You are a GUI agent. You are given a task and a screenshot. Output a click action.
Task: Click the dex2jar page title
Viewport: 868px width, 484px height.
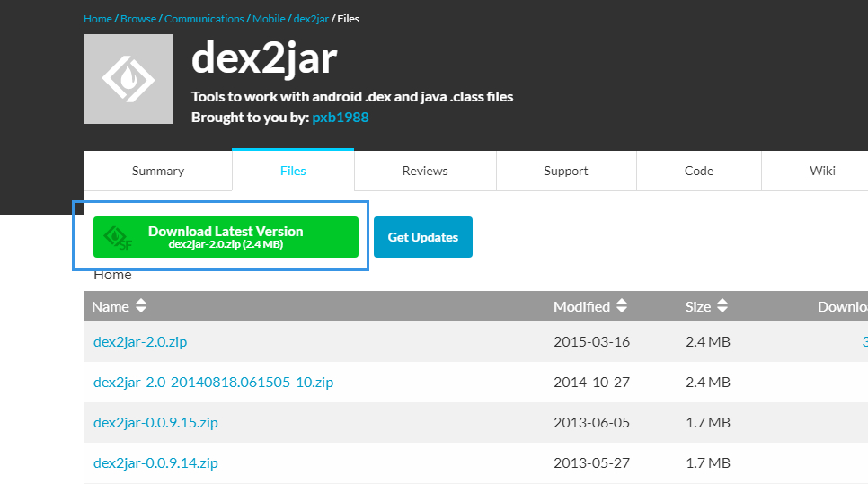click(264, 58)
